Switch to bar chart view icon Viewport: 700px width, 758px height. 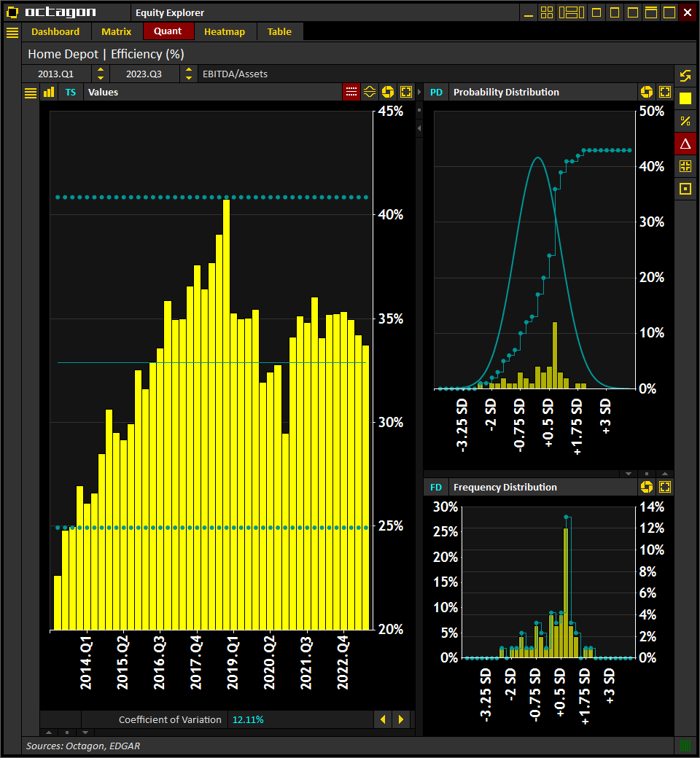coord(49,93)
